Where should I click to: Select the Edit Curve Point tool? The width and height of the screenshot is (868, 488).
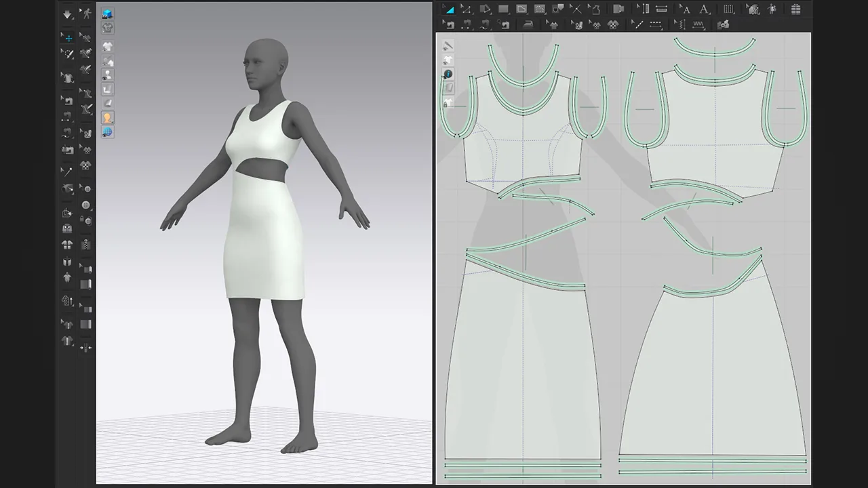(467, 9)
